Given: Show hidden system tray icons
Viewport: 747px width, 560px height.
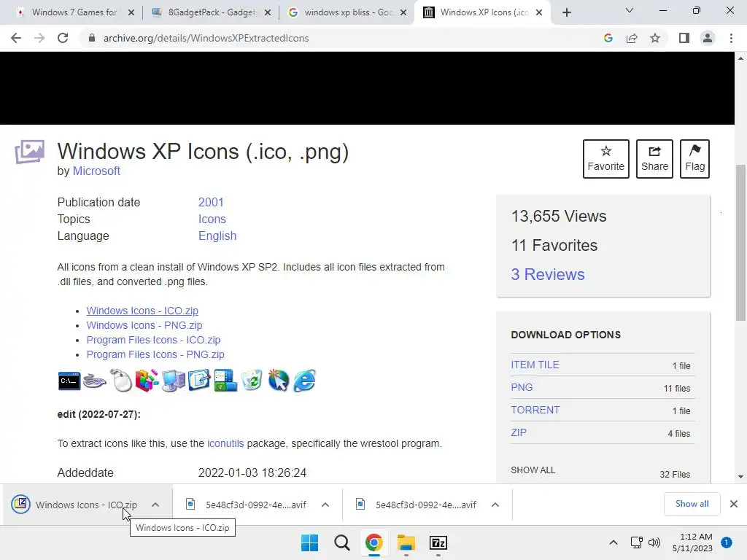Looking at the screenshot, I should (614, 542).
